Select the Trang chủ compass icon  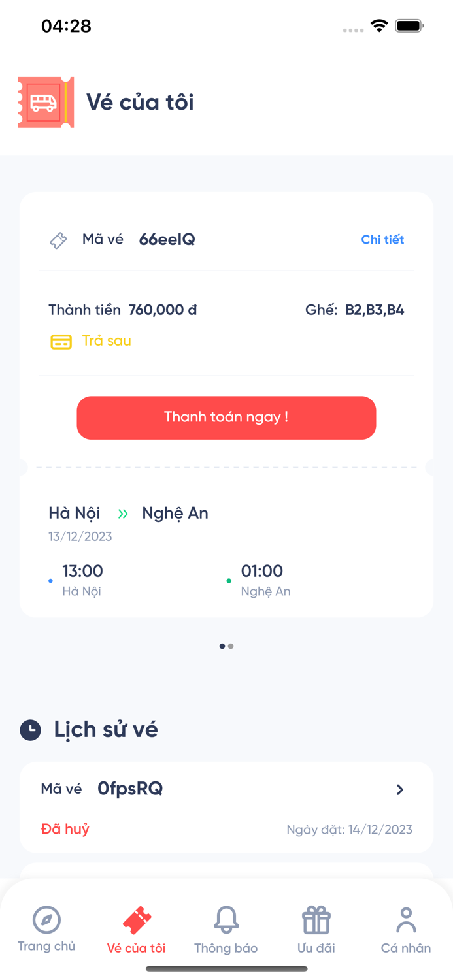[46, 918]
